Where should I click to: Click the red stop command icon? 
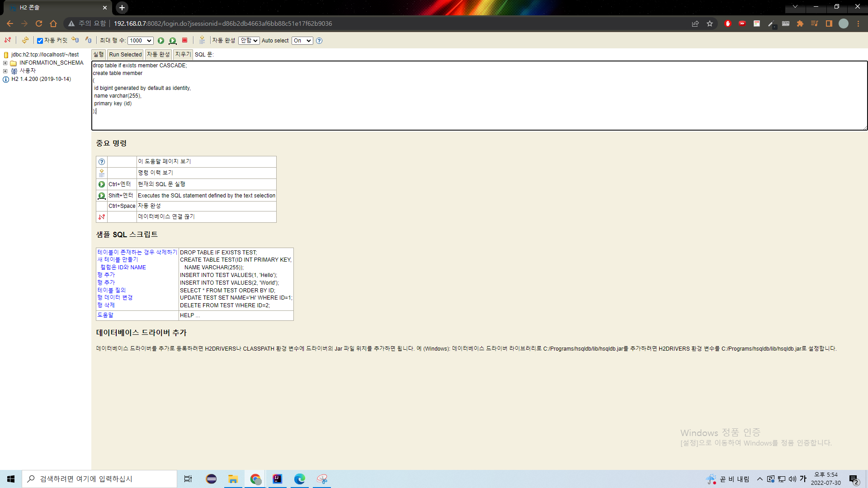pyautogui.click(x=184, y=40)
